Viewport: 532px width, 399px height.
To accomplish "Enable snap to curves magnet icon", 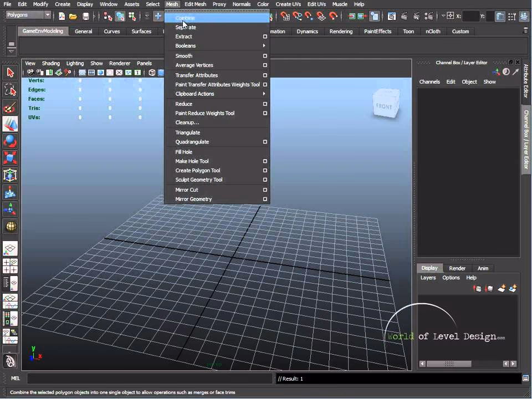I will tap(297, 16).
